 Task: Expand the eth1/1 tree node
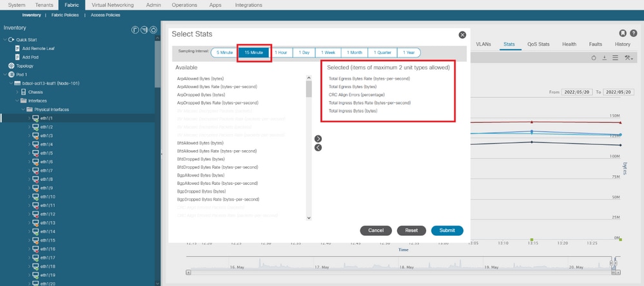[x=29, y=118]
